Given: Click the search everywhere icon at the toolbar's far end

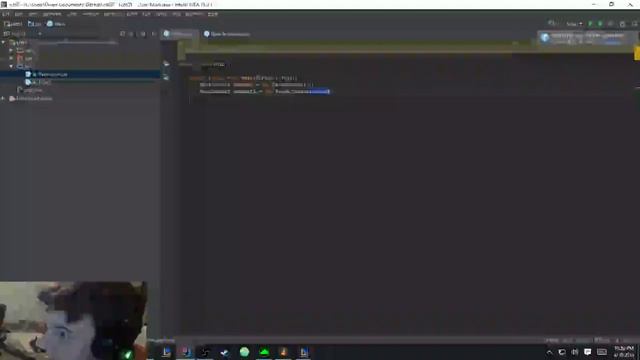Looking at the screenshot, I should (635, 24).
